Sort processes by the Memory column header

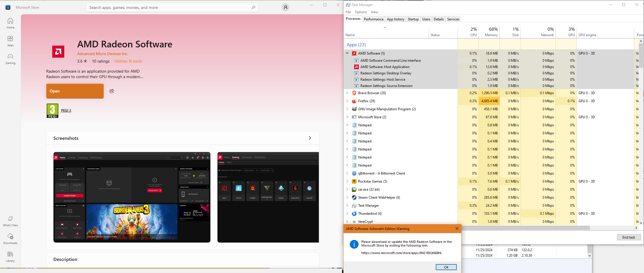pos(489,32)
